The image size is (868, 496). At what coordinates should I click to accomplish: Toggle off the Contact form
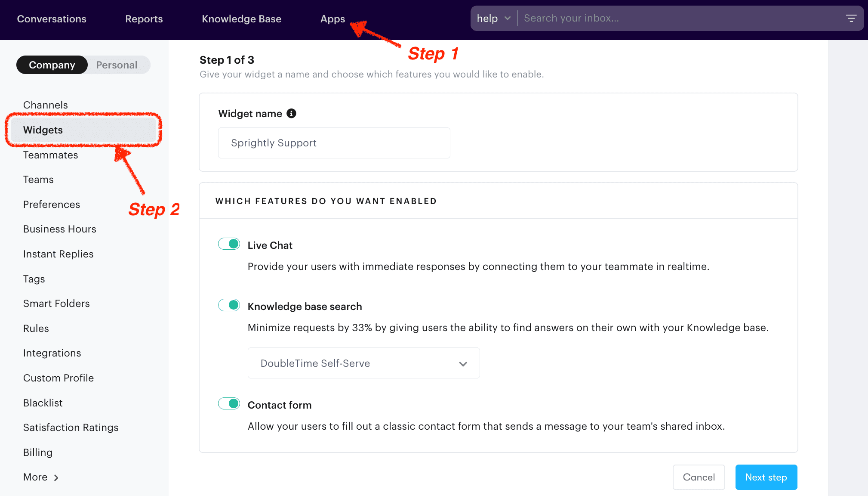pyautogui.click(x=229, y=403)
